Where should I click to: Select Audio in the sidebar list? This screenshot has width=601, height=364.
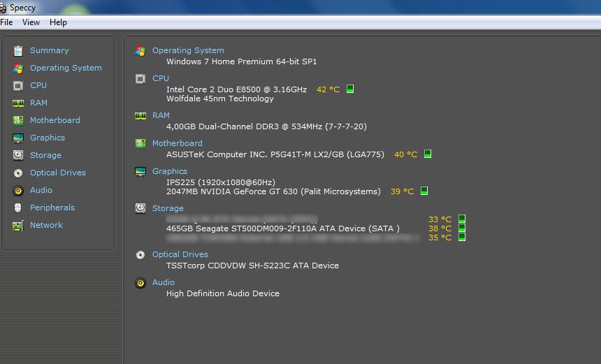point(41,190)
